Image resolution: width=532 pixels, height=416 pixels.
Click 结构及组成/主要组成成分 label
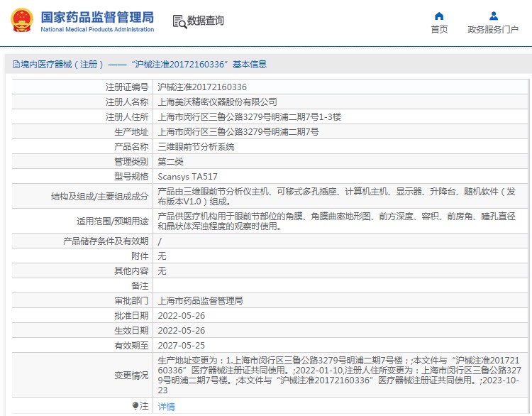(100, 197)
